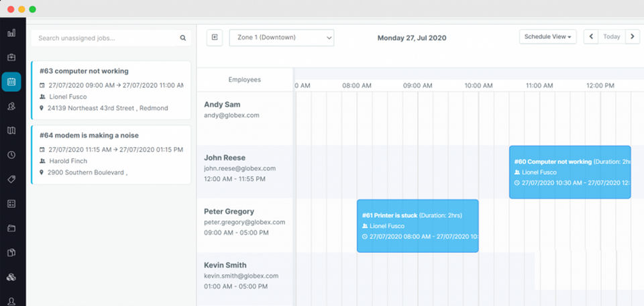Click people icon on #60 Computer not working block
The height and width of the screenshot is (306, 644).
(x=517, y=172)
